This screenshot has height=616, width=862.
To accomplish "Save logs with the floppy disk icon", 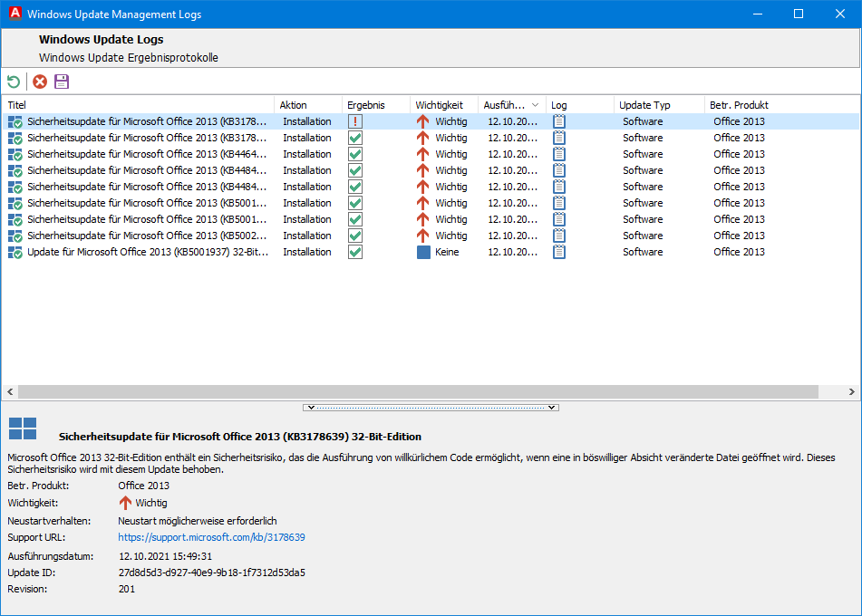I will pos(62,82).
